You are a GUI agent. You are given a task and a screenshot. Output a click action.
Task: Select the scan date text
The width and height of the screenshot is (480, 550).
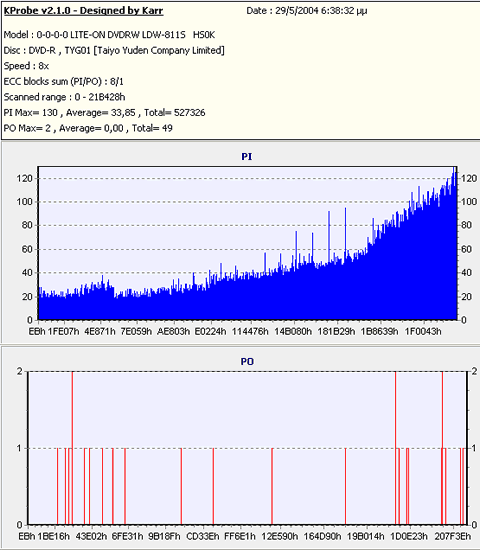[307, 11]
